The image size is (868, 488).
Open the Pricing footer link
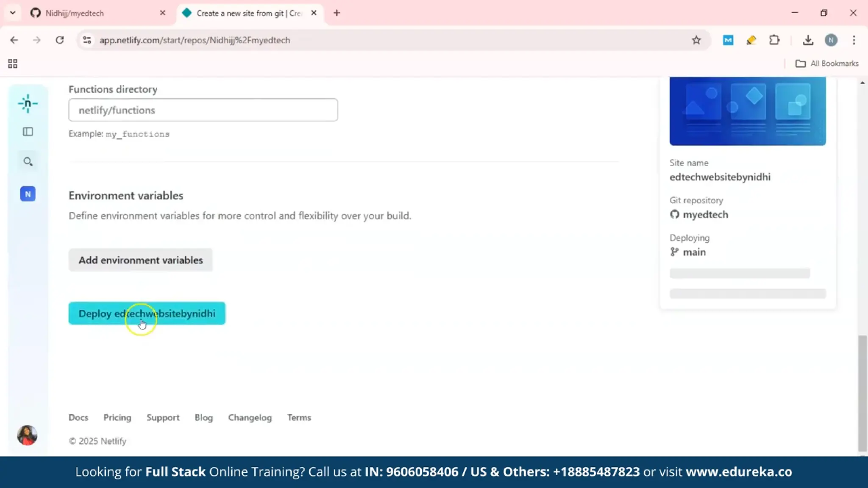click(x=117, y=417)
